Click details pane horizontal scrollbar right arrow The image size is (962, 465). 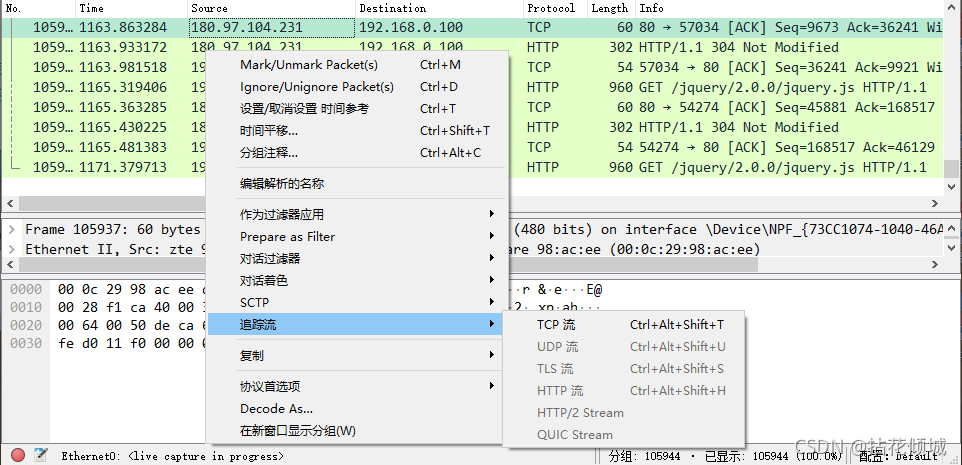935,264
